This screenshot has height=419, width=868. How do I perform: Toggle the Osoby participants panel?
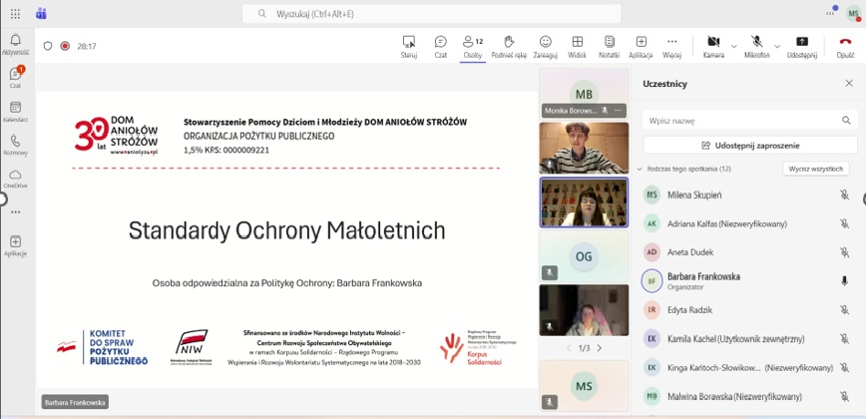click(472, 42)
